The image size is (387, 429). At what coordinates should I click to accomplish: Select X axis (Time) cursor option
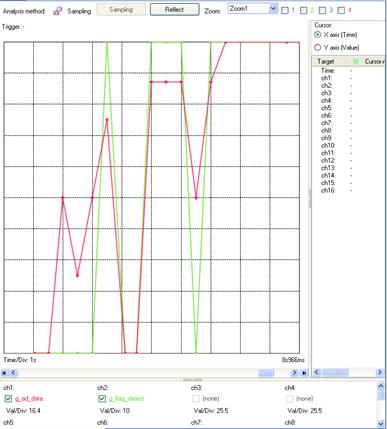point(318,34)
